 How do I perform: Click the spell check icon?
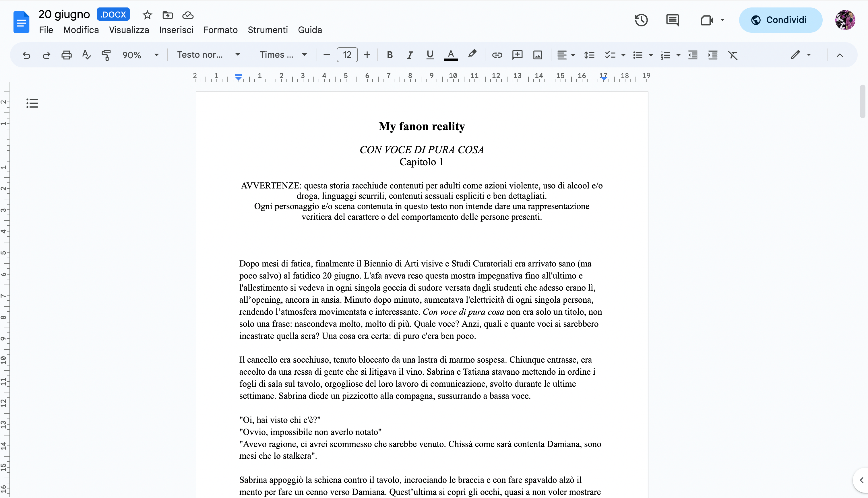click(86, 55)
